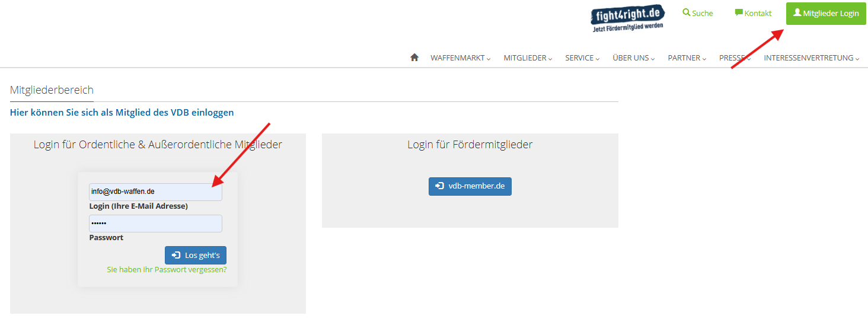The width and height of the screenshot is (868, 322).
Task: Follow the forgotten password link
Action: click(x=167, y=269)
